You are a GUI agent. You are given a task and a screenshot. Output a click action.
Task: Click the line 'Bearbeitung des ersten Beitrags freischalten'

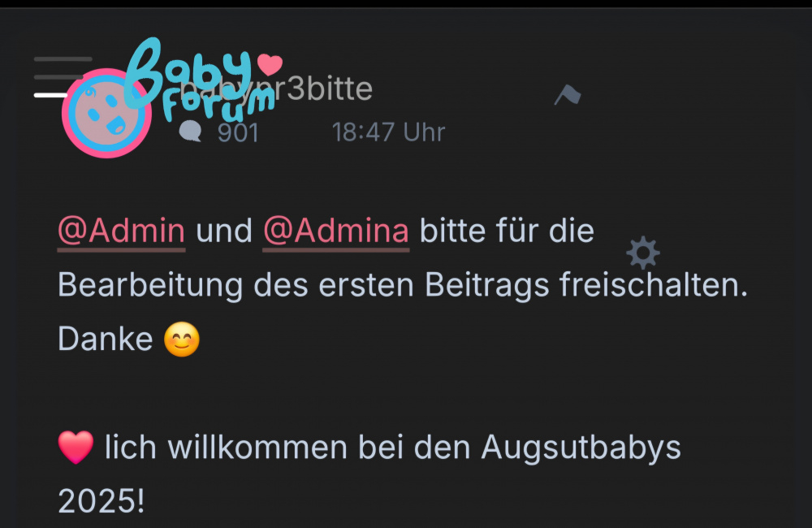[403, 285]
